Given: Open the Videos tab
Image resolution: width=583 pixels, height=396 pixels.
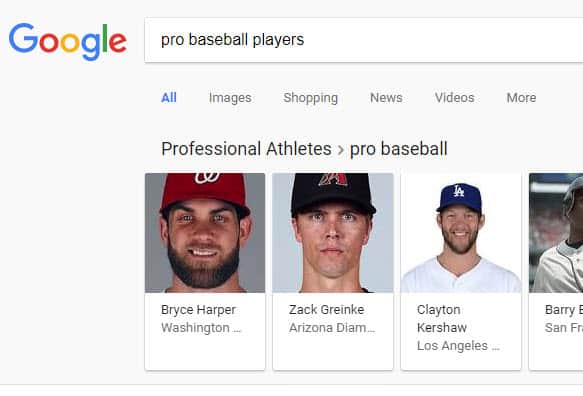Looking at the screenshot, I should coord(454,97).
